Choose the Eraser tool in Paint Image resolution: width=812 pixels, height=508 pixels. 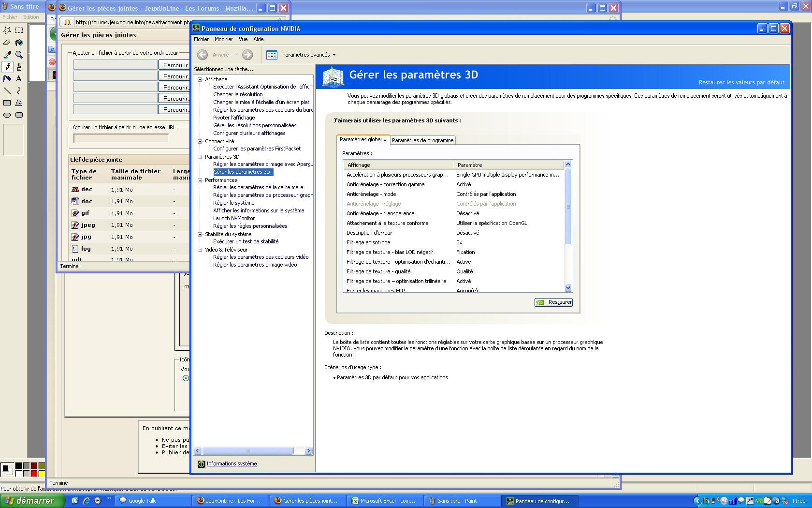pyautogui.click(x=7, y=43)
